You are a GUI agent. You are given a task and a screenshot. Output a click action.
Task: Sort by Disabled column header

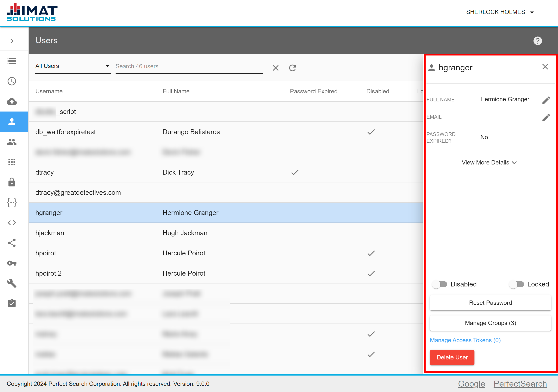tap(378, 91)
